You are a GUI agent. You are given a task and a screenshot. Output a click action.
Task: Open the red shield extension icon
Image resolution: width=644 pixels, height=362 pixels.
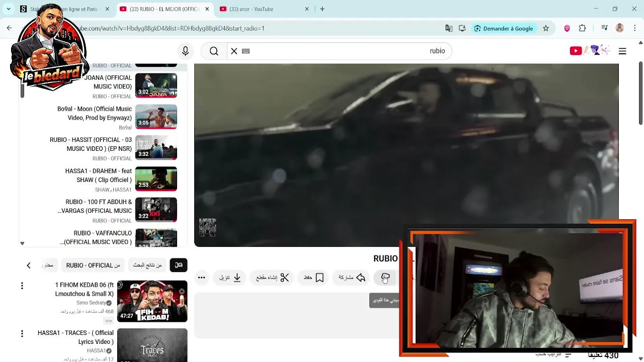pyautogui.click(x=567, y=28)
